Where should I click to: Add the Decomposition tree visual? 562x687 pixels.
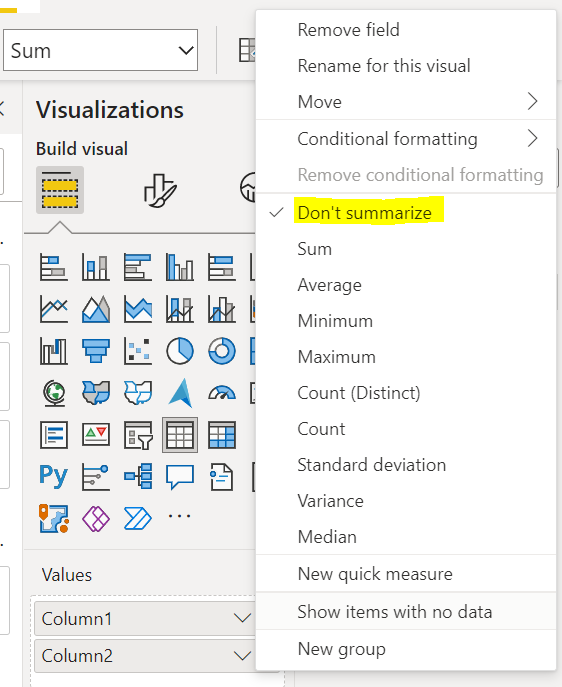(138, 476)
